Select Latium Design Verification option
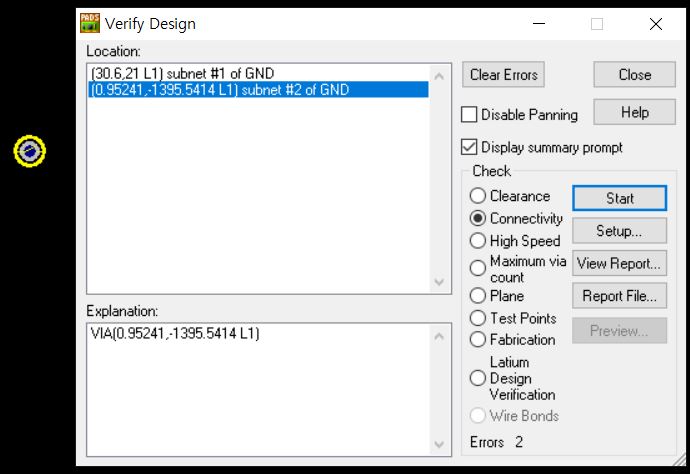The height and width of the screenshot is (474, 690). (478, 378)
